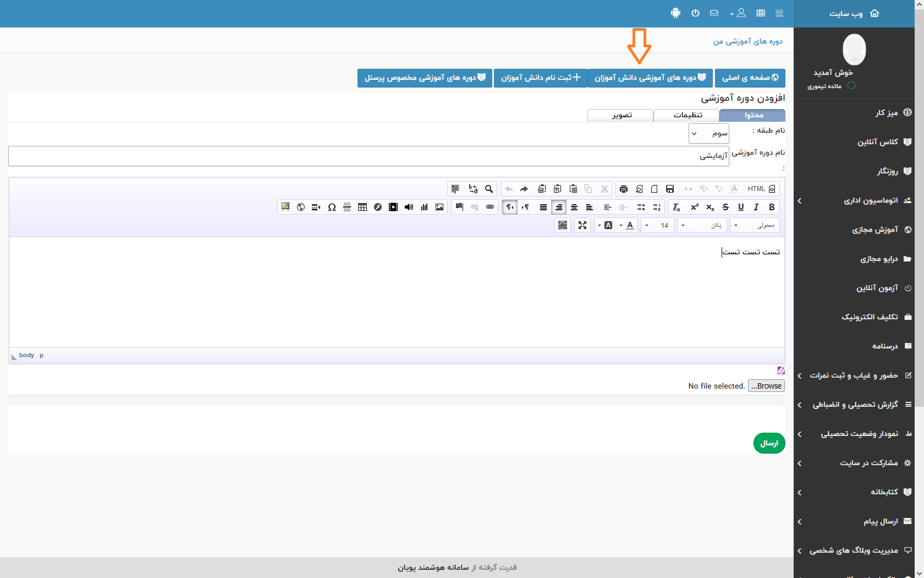This screenshot has height=578, width=924.
Task: Open the Find search icon in editor
Action: [489, 189]
